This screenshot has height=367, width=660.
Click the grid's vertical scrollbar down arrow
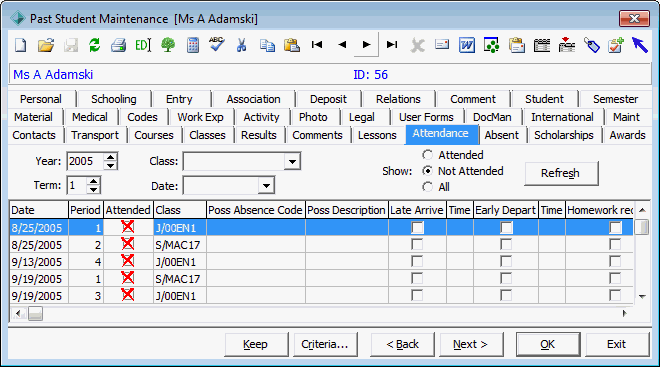642,297
